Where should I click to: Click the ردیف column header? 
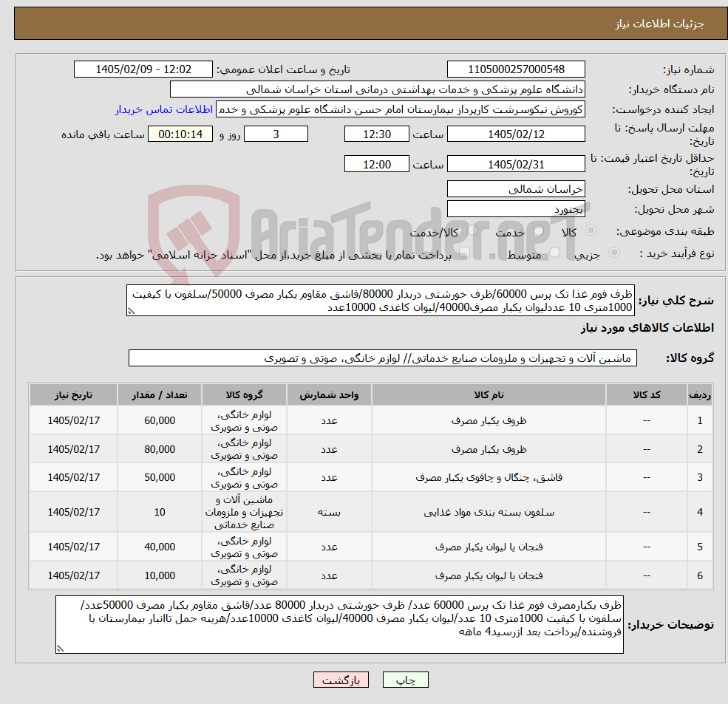point(700,394)
